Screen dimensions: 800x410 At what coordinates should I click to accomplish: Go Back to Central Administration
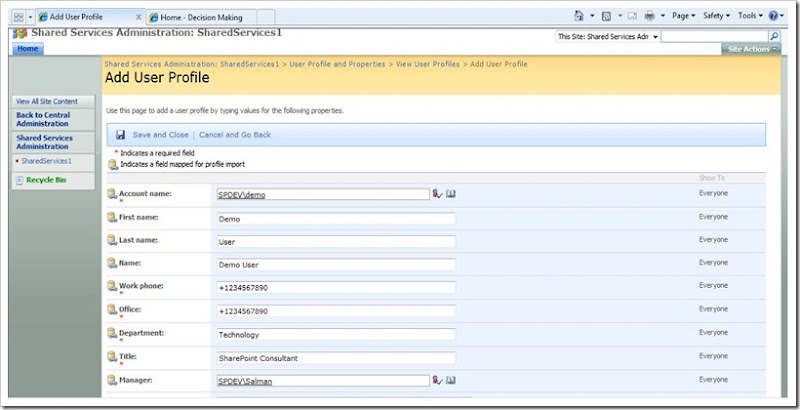[43, 119]
